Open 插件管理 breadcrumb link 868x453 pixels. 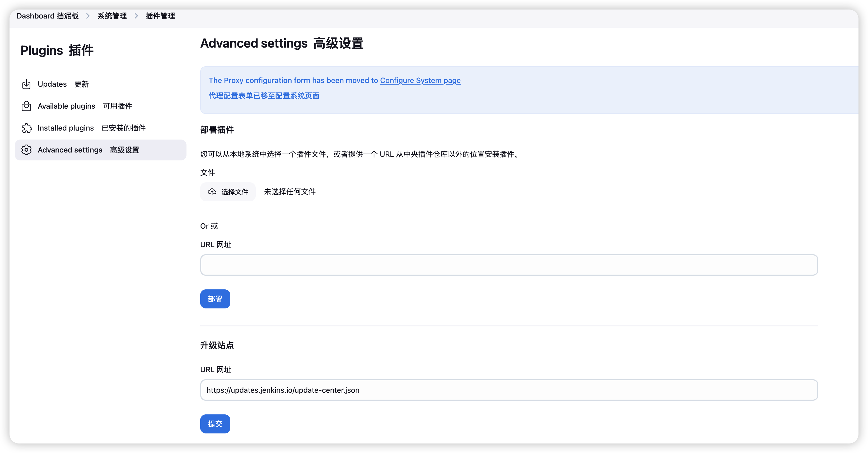click(x=160, y=16)
